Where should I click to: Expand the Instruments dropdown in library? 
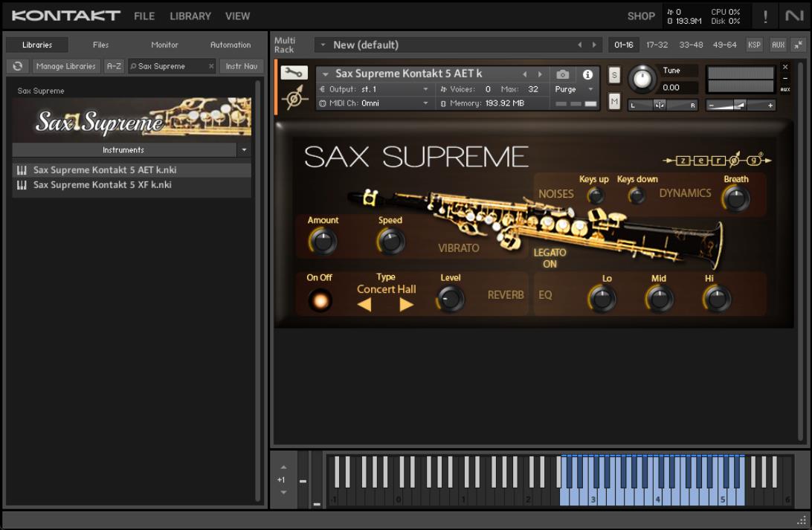(x=244, y=150)
